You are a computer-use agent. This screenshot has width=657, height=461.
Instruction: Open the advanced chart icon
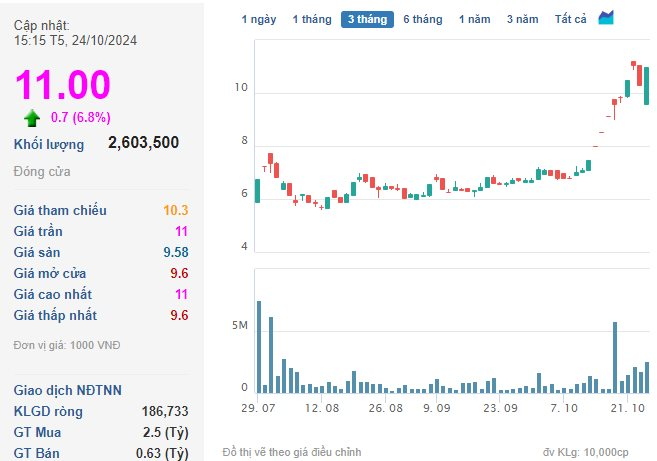click(x=607, y=18)
